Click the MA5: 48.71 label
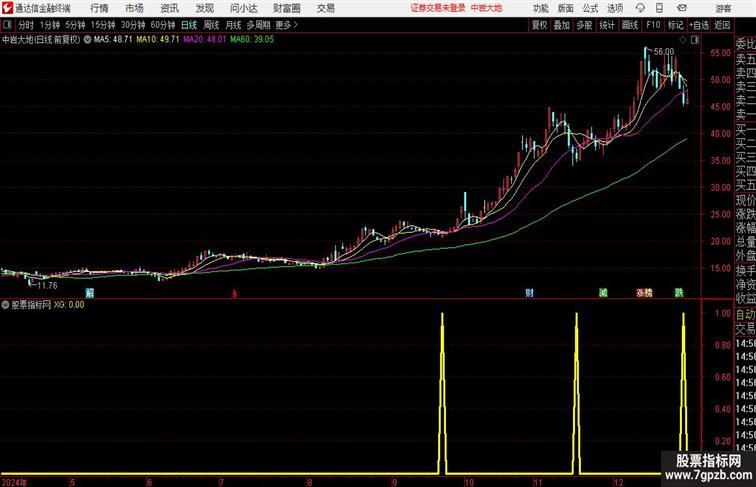The width and height of the screenshot is (756, 487). click(113, 40)
